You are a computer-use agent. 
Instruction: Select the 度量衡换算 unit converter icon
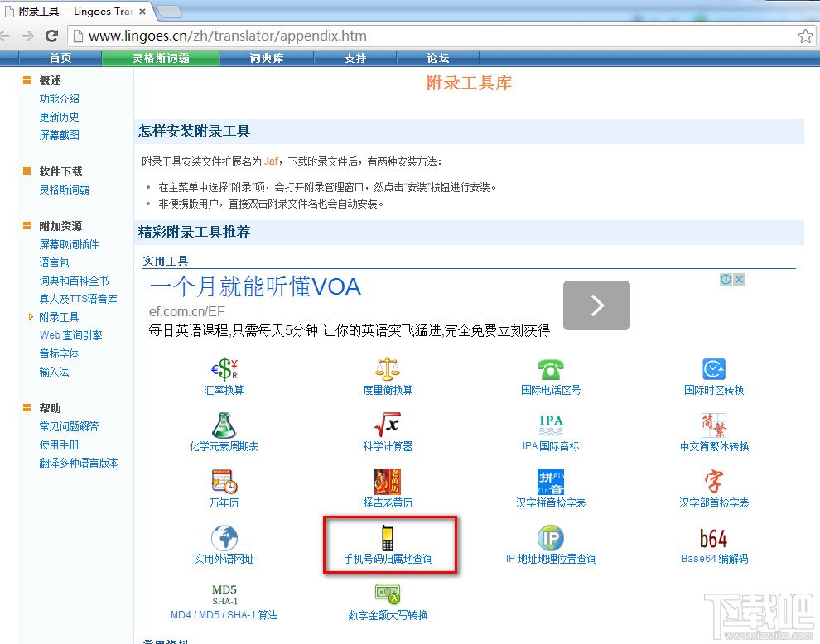388,377
